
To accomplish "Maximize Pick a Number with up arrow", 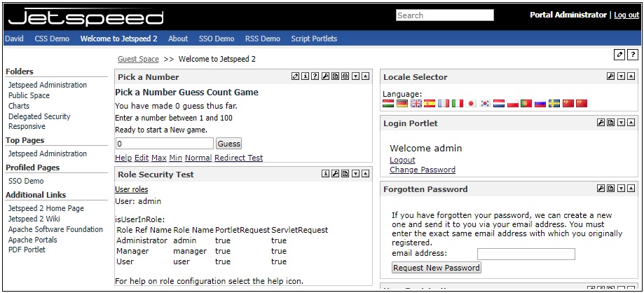I will pos(366,76).
